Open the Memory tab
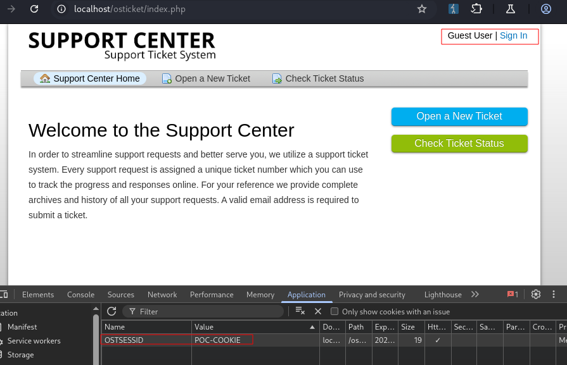The width and height of the screenshot is (567, 365). [260, 294]
